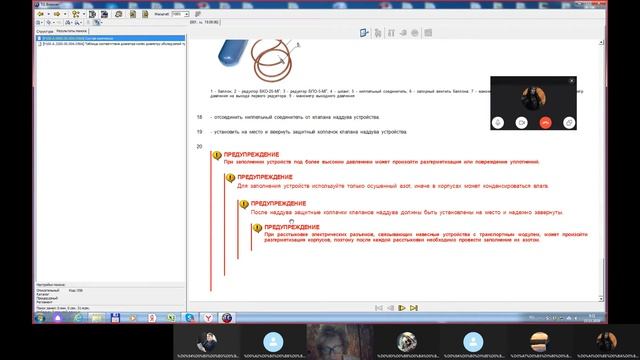Open Skype from taskbar

click(x=190, y=318)
